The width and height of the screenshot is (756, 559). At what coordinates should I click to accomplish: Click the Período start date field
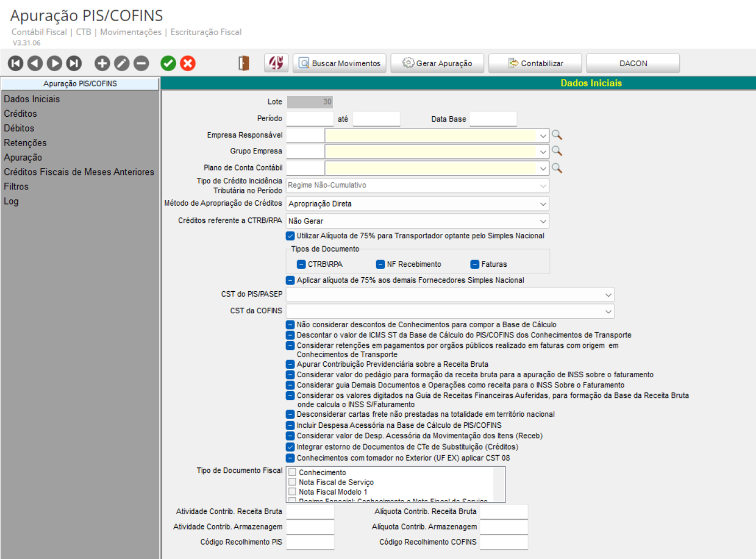310,119
